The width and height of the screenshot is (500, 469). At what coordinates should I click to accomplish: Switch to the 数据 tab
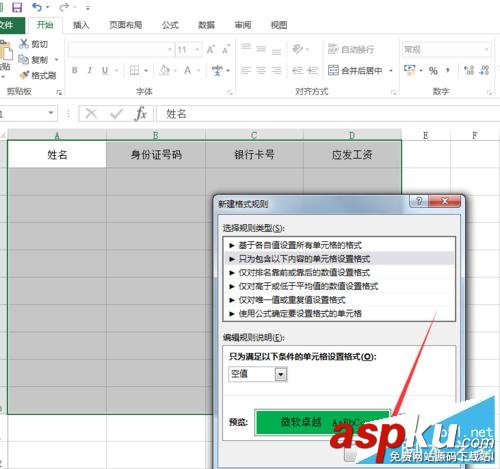coord(206,25)
